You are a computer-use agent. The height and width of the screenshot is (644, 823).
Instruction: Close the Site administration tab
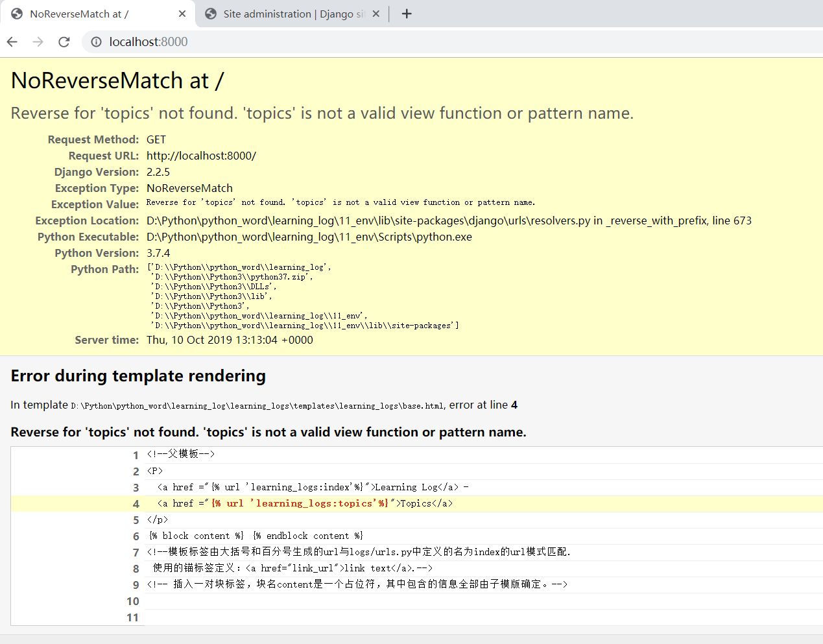coord(376,14)
